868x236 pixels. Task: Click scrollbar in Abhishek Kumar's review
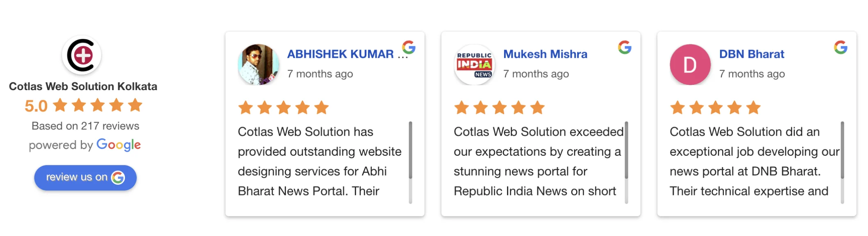410,150
